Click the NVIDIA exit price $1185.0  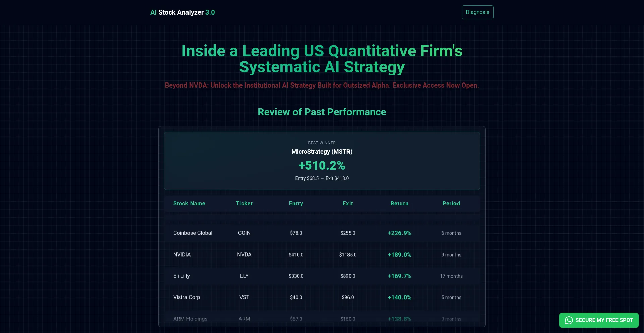pyautogui.click(x=348, y=255)
